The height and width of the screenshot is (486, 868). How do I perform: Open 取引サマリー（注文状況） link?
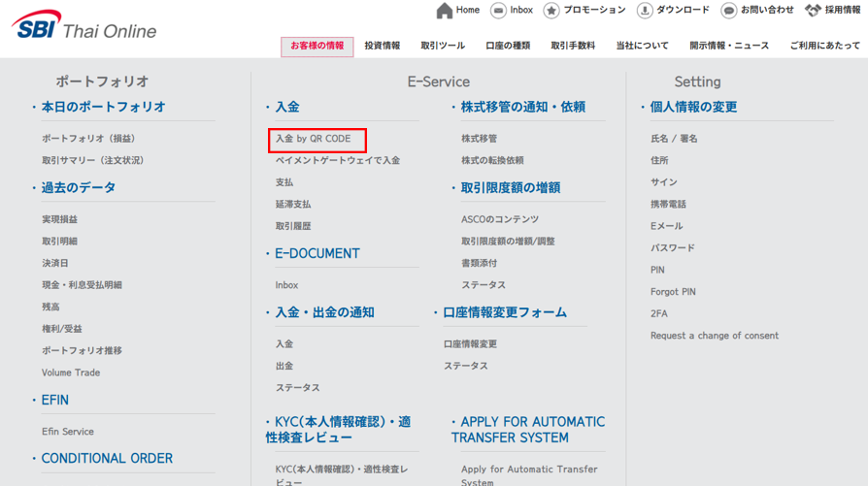pos(93,160)
